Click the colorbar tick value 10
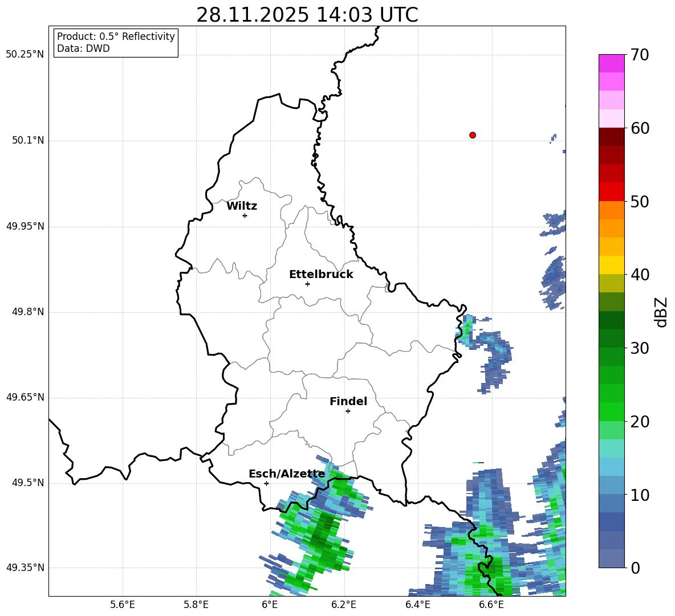This screenshot has width=675, height=616. [x=640, y=495]
